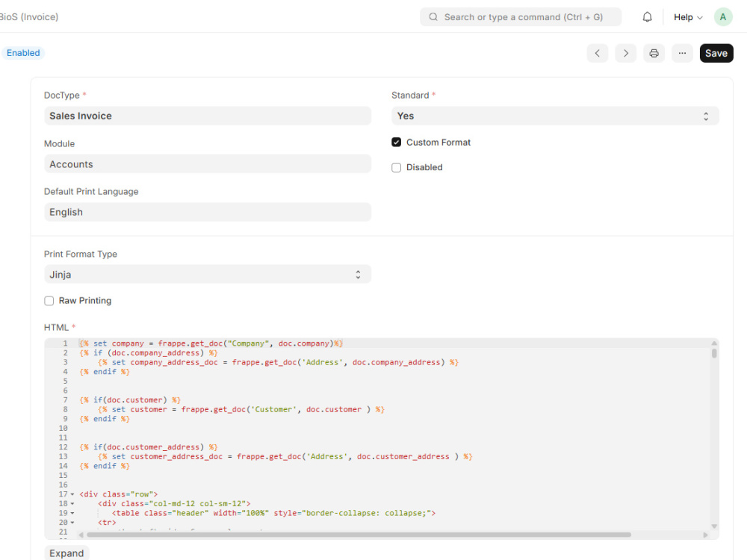Open the notifications bell icon
Image resolution: width=747 pixels, height=560 pixels.
click(x=647, y=16)
